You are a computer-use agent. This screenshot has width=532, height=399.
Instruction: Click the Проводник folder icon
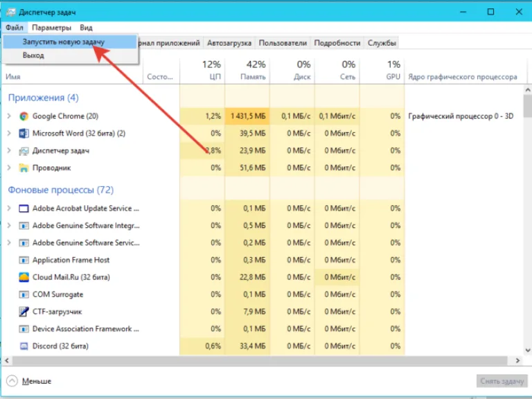[24, 168]
